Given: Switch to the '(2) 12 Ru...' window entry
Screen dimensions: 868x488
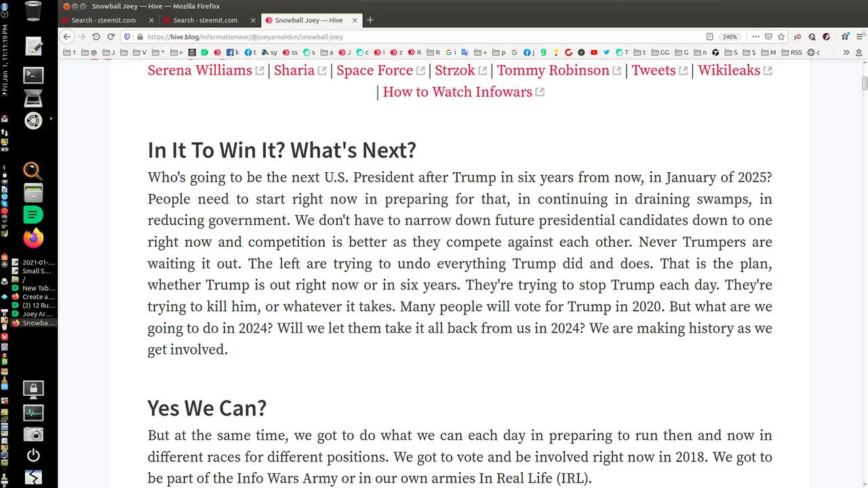Looking at the screenshot, I should (x=34, y=306).
